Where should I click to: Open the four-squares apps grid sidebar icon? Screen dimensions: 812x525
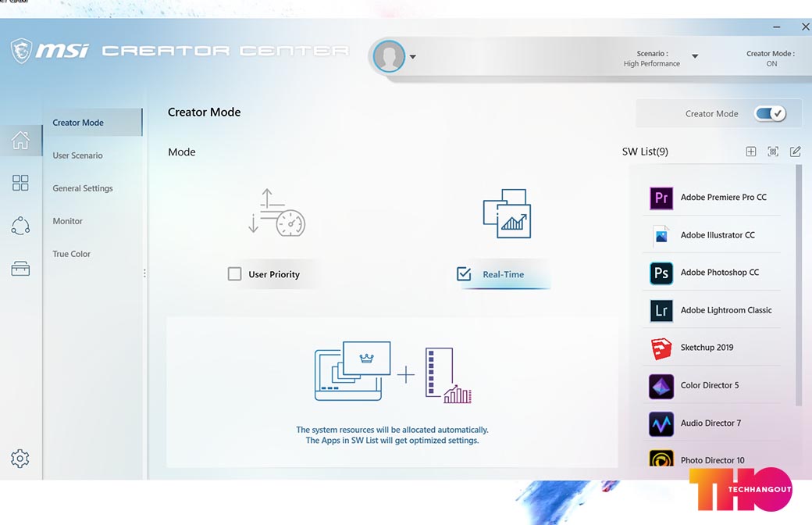click(x=20, y=183)
